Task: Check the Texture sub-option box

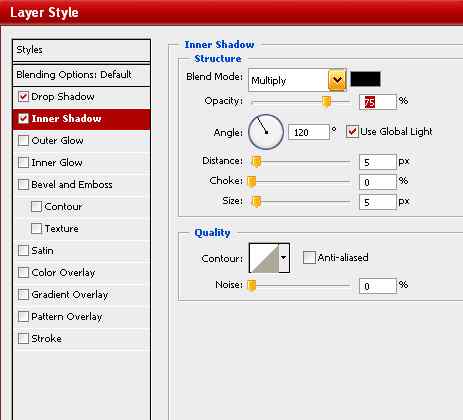Action: [36, 229]
